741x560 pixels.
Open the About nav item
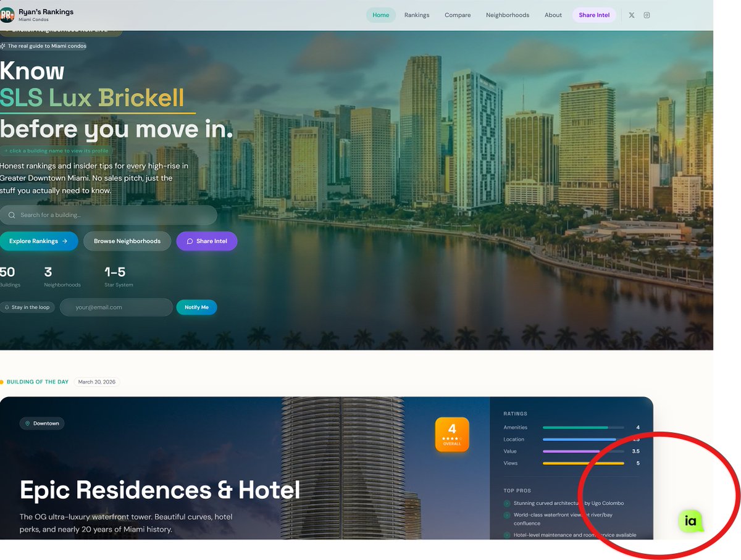tap(553, 15)
